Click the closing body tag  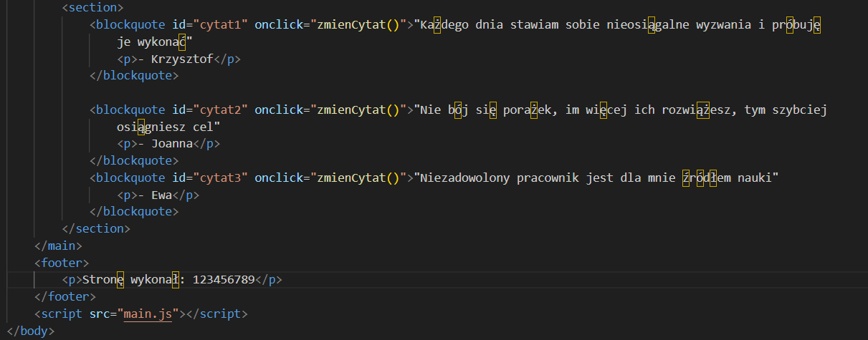(x=27, y=331)
